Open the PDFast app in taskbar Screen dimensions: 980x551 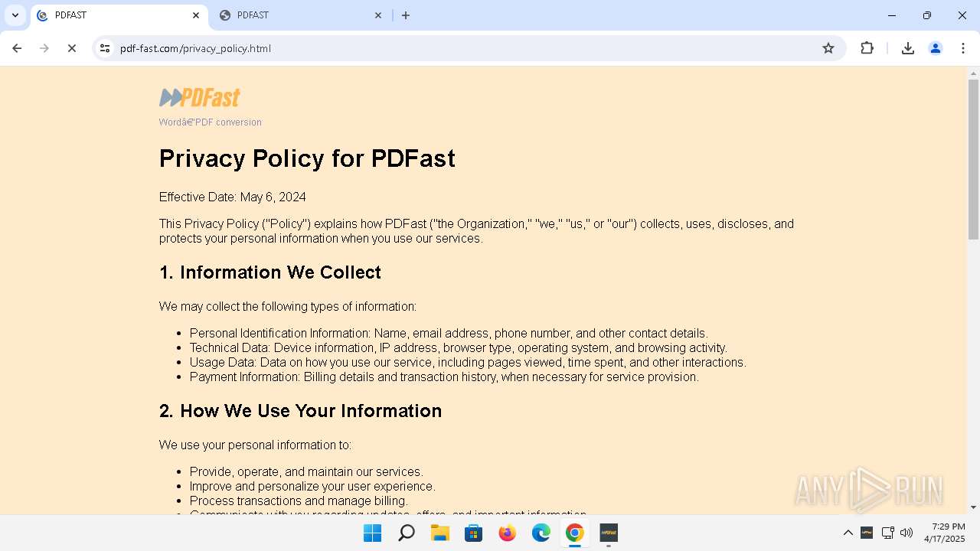(x=609, y=533)
